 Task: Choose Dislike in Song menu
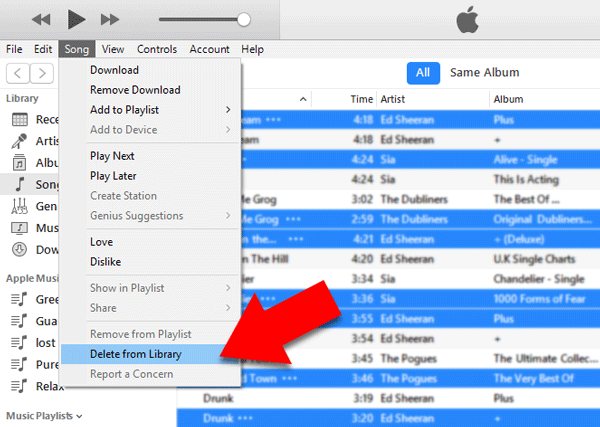point(150,262)
